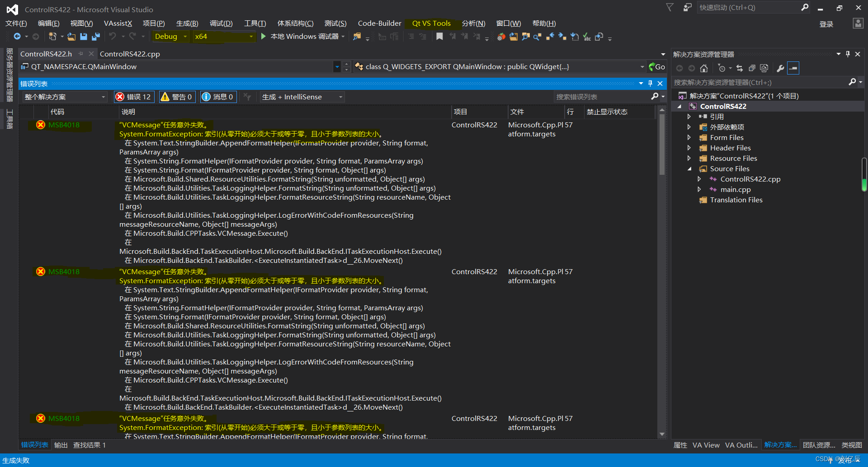The height and width of the screenshot is (467, 868).
Task: Click the 登录 sign-in link
Action: coord(826,24)
